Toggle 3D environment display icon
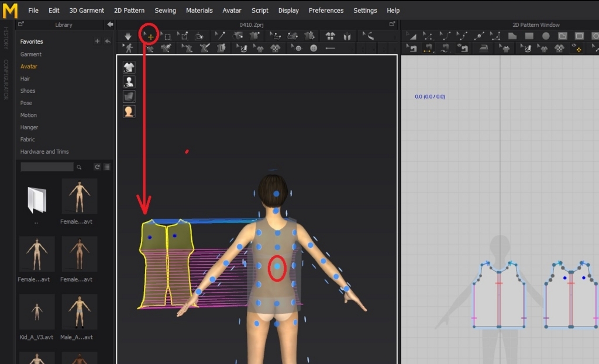 pos(129,96)
